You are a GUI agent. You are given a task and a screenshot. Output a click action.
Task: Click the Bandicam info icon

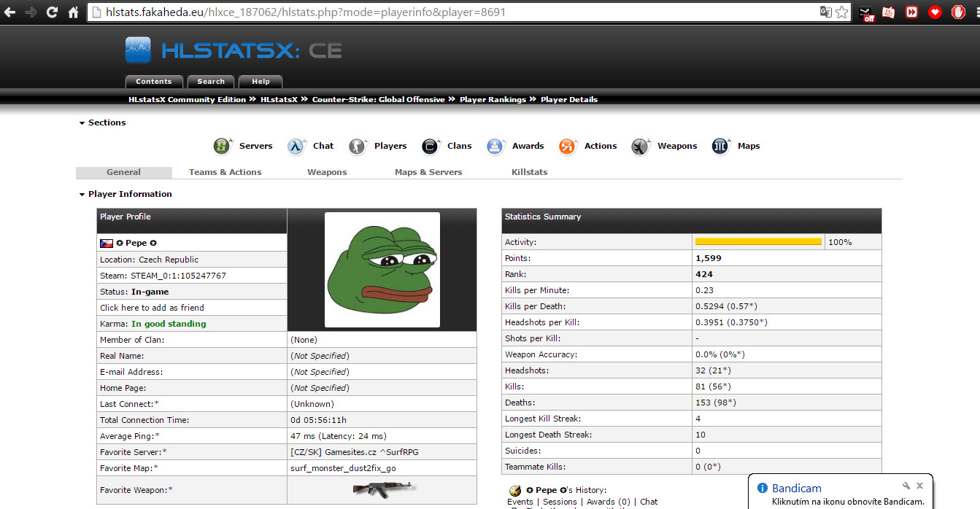coord(763,488)
